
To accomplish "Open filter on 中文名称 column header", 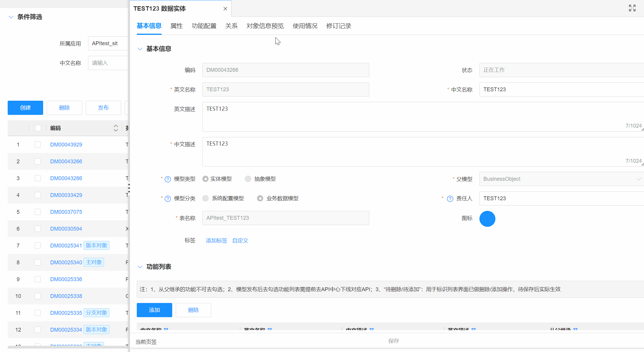I will tap(166, 330).
